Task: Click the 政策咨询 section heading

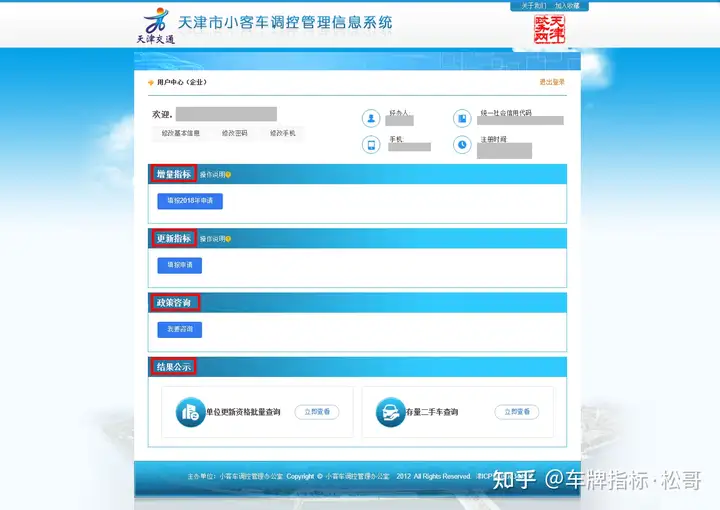Action: (176, 303)
